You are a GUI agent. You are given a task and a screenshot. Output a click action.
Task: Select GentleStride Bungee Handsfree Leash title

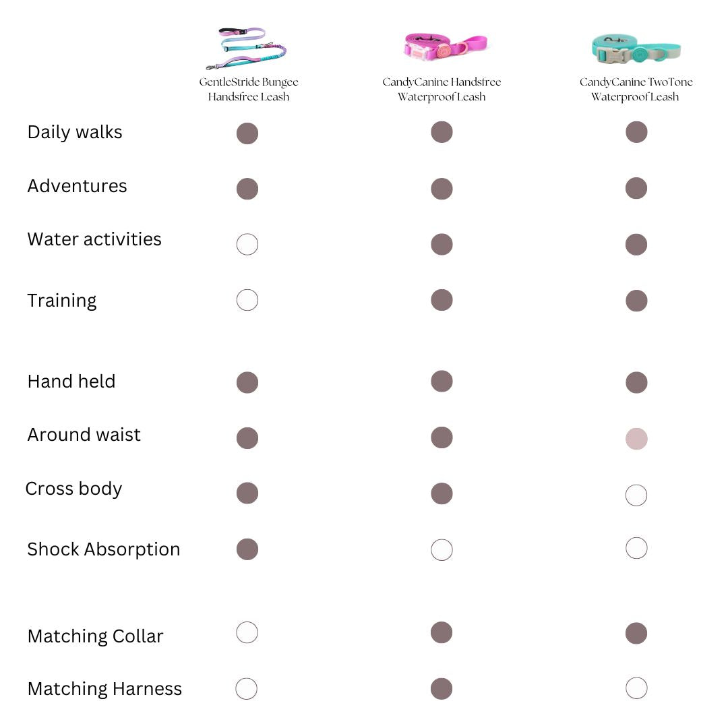click(x=249, y=89)
